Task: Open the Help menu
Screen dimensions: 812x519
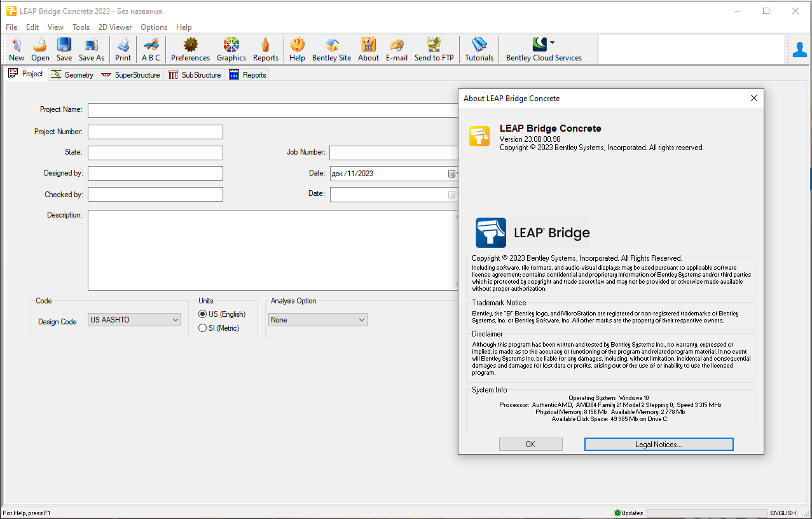Action: 184,27
